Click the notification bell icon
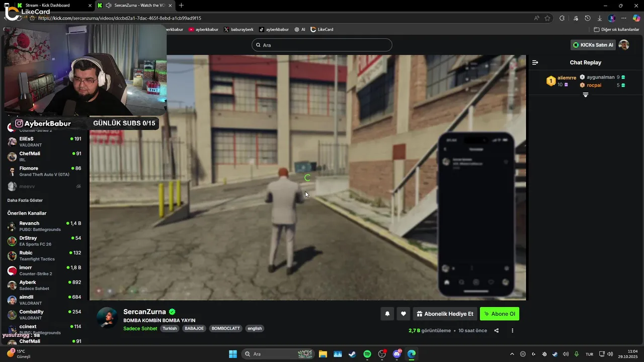This screenshot has height=362, width=644. (387, 314)
